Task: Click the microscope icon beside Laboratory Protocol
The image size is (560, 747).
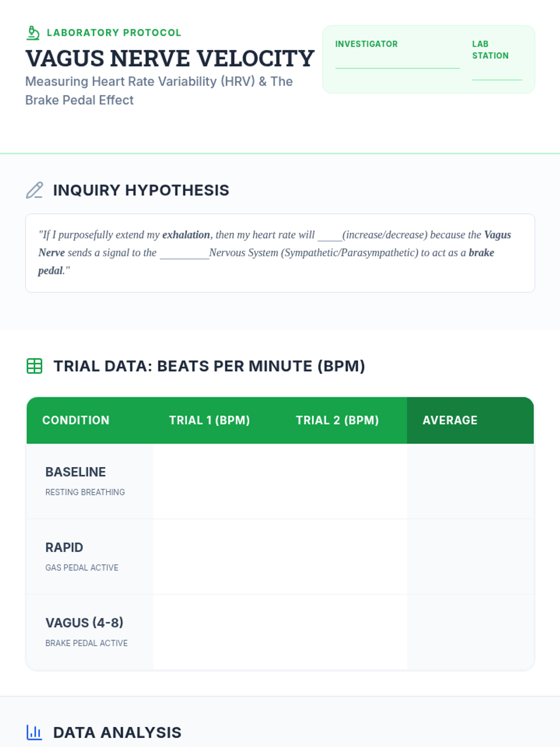Action: point(33,33)
